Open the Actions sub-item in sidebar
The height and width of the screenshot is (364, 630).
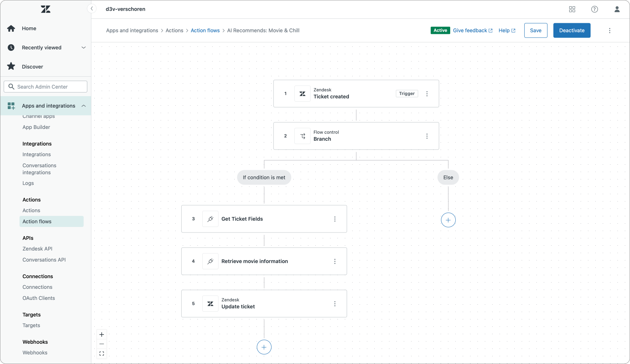(x=31, y=210)
